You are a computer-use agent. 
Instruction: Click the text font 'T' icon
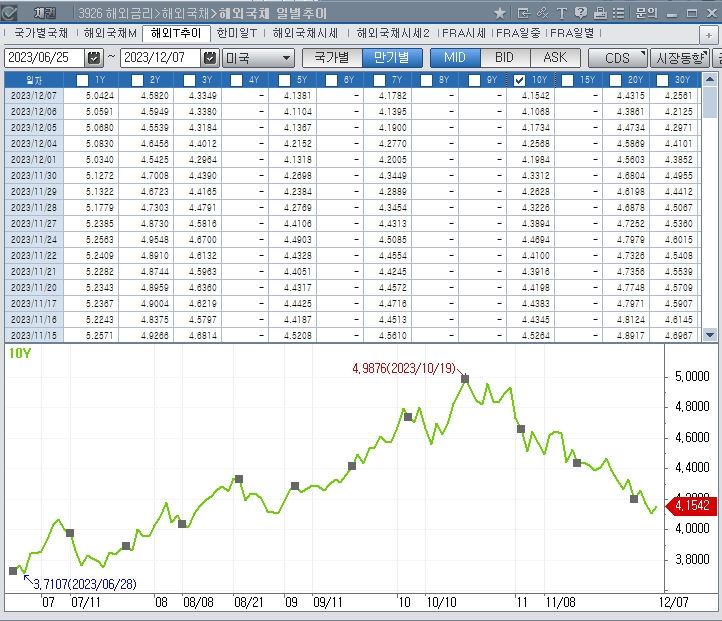click(561, 13)
